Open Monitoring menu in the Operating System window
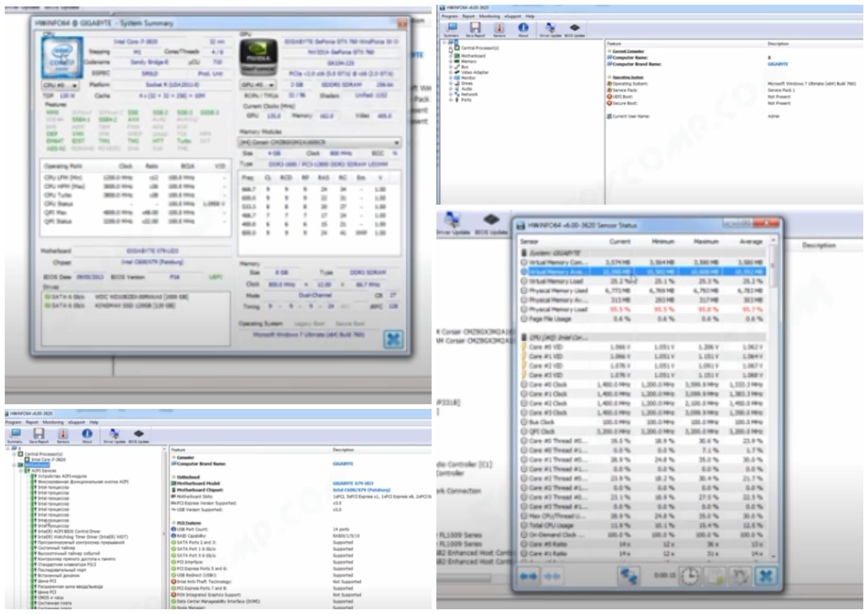This screenshot has height=614, width=868. click(x=489, y=16)
